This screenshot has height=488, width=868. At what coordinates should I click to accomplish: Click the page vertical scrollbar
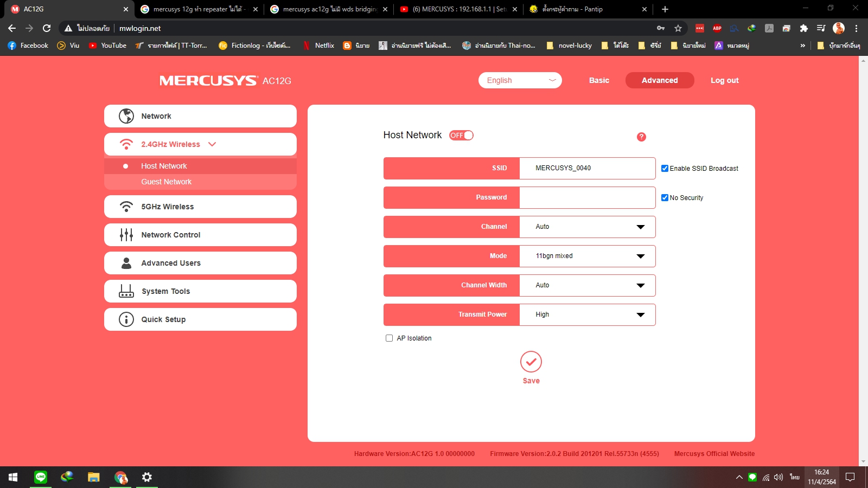coord(863,260)
